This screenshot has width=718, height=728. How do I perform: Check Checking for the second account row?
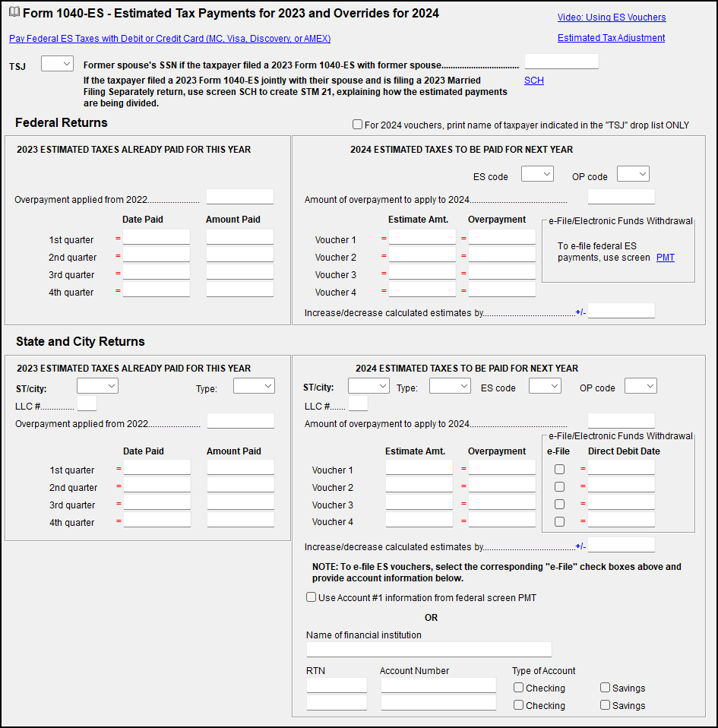[x=518, y=705]
